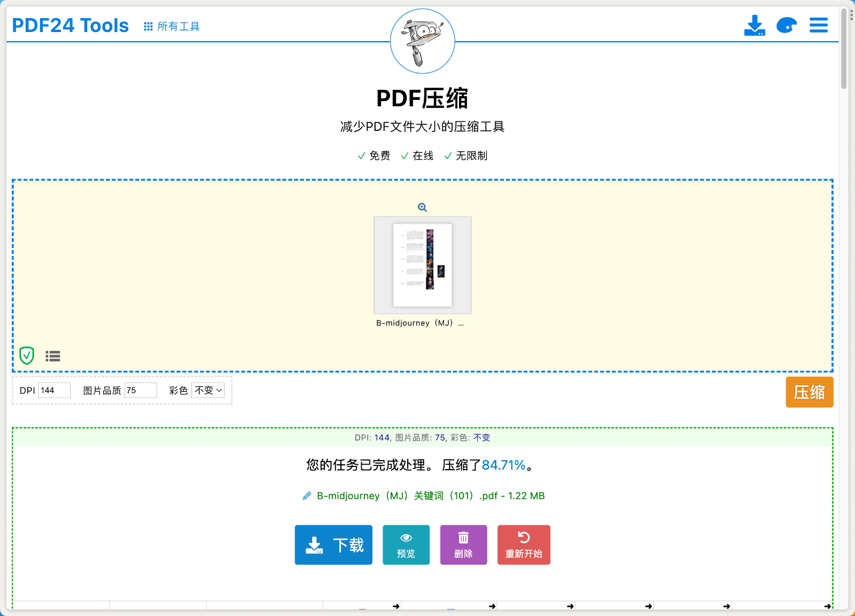Click the download app icon in the header
Screen dimensions: 855x616
755,24
